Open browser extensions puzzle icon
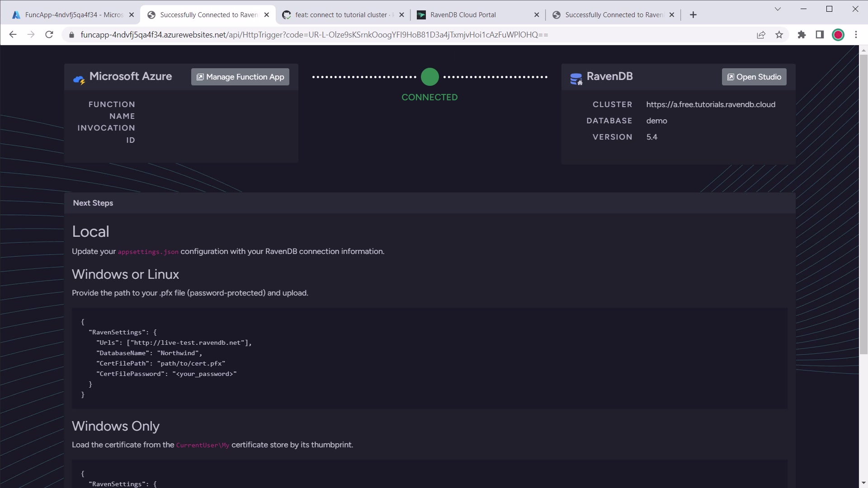Viewport: 868px width, 488px height. tap(802, 35)
